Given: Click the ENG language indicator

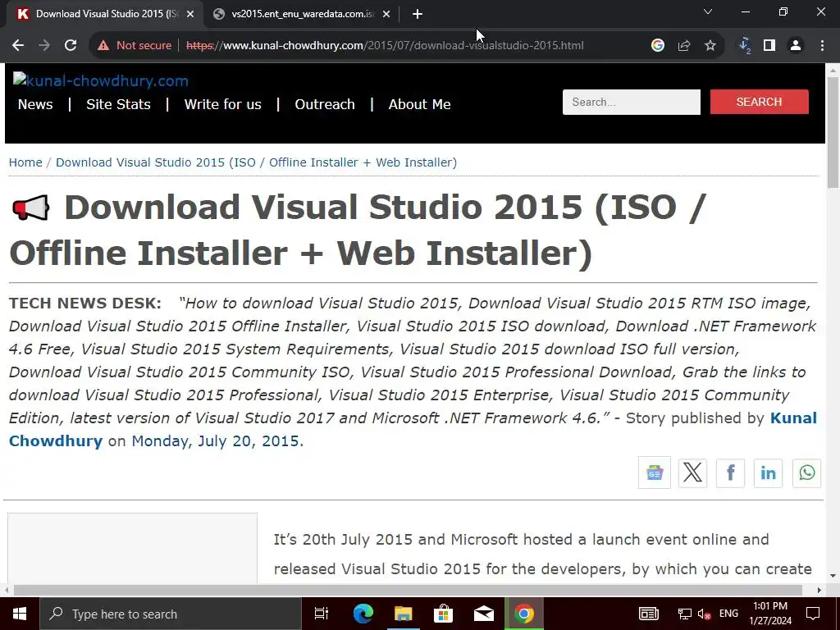Looking at the screenshot, I should [x=728, y=614].
